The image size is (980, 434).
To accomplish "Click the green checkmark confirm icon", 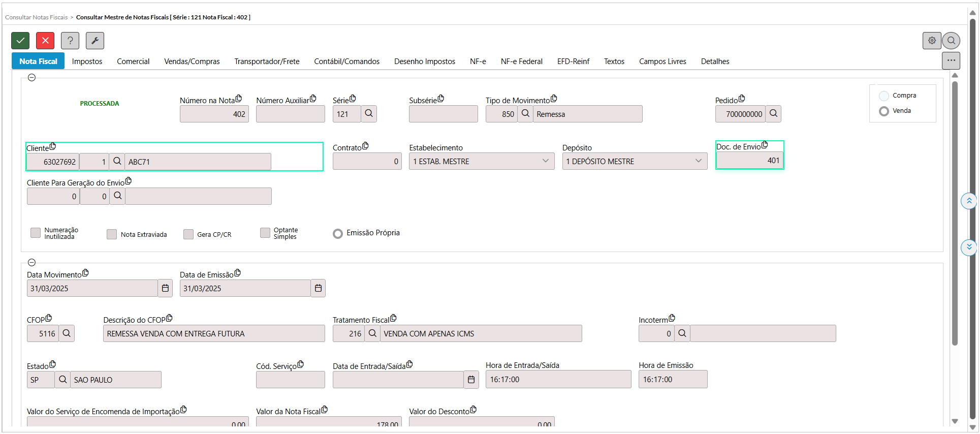I will (20, 41).
